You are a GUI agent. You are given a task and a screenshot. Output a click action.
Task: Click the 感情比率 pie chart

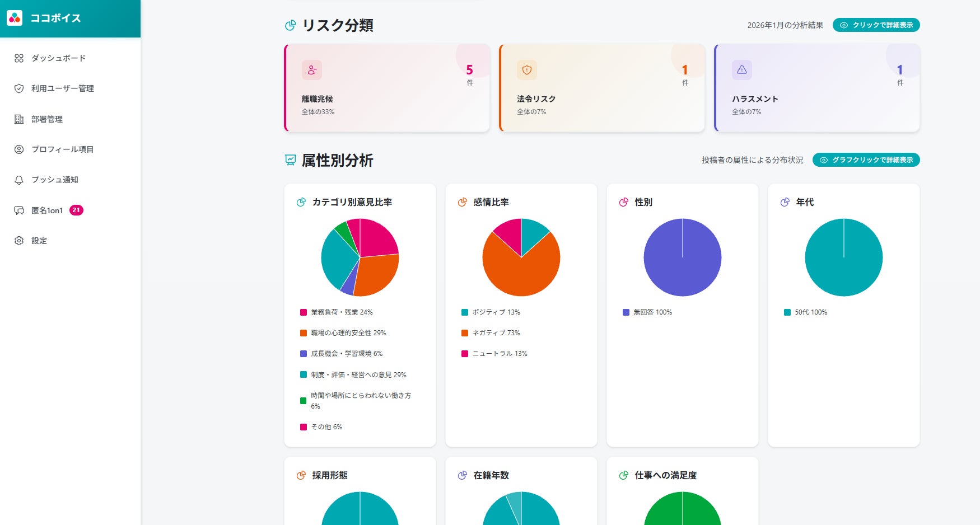point(521,257)
